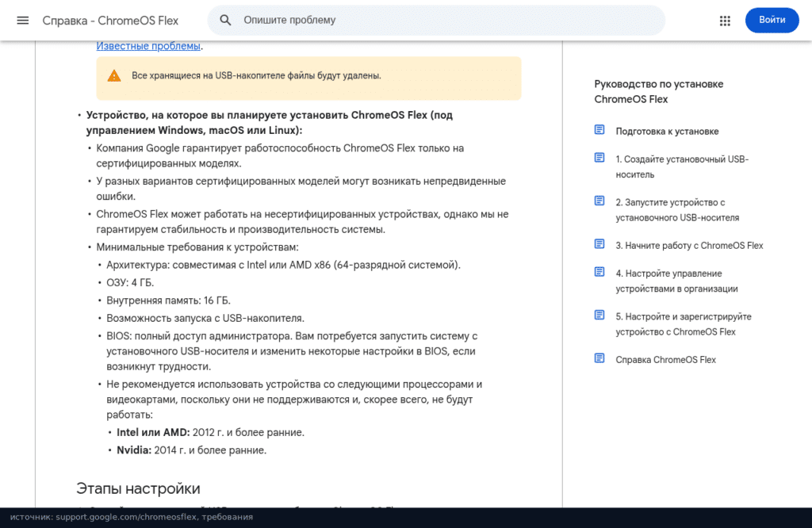The height and width of the screenshot is (528, 812).
Task: Click the ОЗУ: 4 ГБ requirement
Action: (x=130, y=283)
